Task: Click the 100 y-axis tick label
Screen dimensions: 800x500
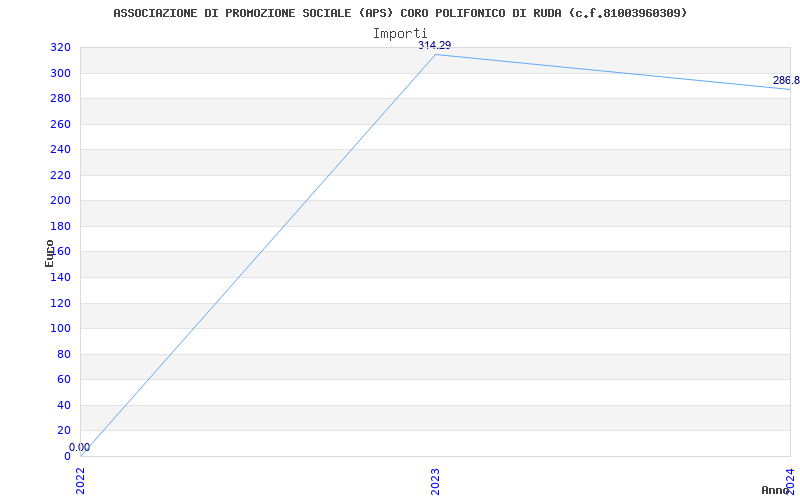Action: click(x=60, y=329)
